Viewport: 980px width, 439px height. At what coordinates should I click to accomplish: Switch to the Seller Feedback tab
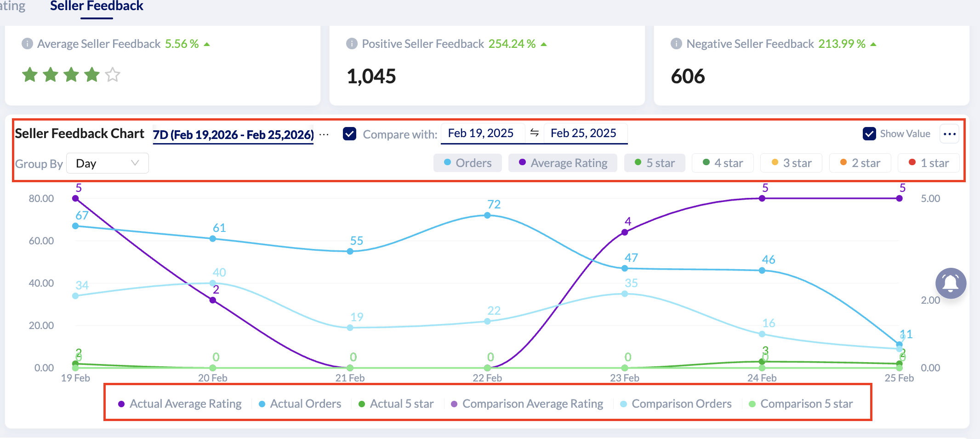[97, 6]
